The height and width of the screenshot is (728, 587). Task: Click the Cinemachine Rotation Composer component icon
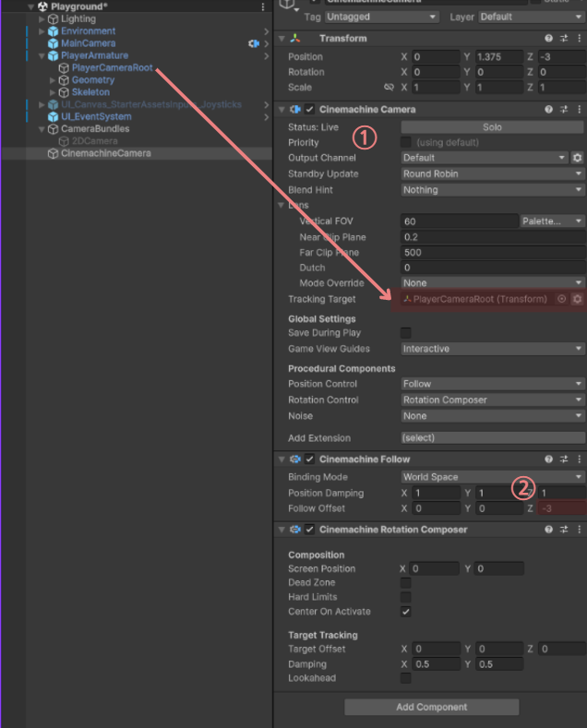click(x=295, y=530)
